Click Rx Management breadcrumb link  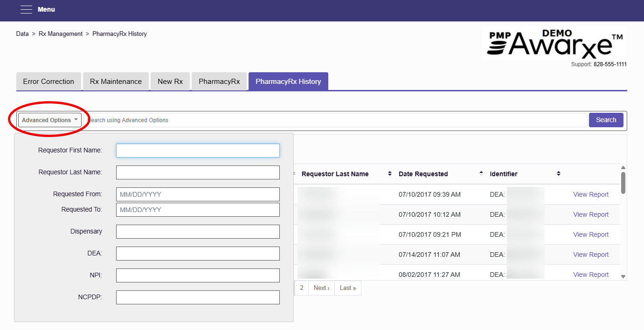61,34
